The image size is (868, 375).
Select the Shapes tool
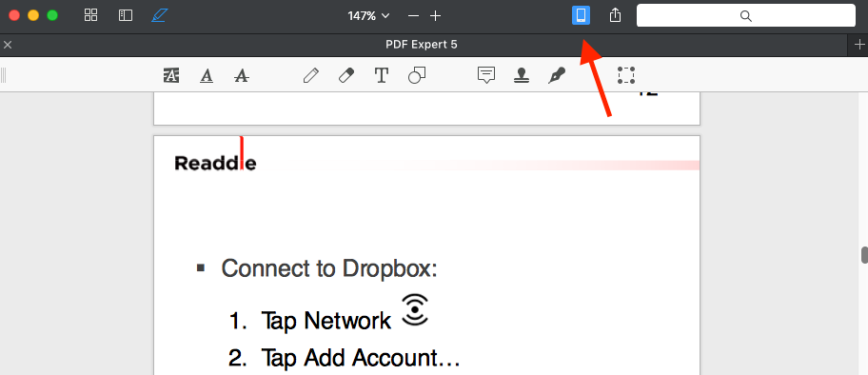click(416, 75)
